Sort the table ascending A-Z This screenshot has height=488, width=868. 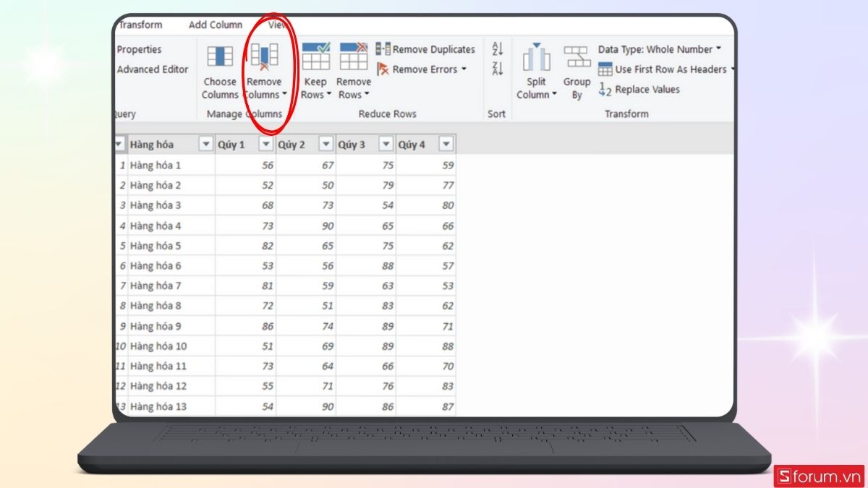[496, 49]
